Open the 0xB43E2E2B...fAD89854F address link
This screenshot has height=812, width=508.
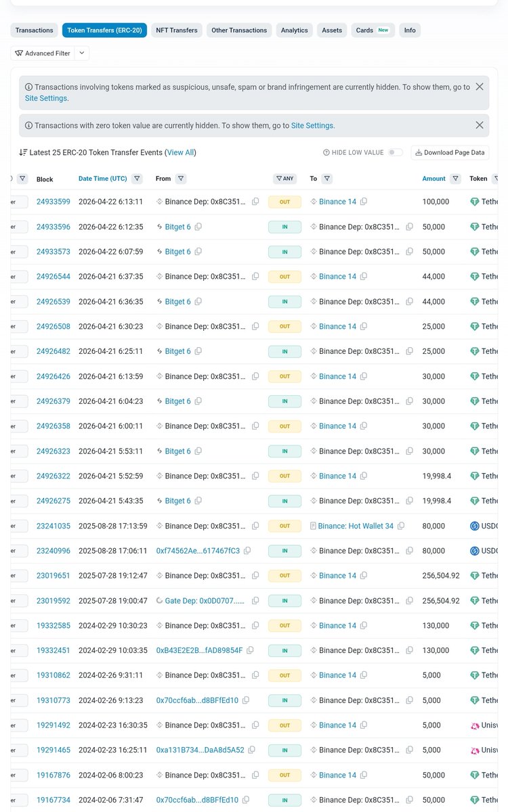point(199,650)
